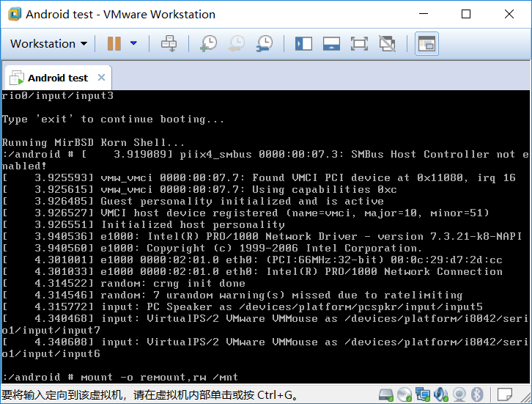Send Ctrl+Alt+Del to the virtual machine

coord(169,44)
